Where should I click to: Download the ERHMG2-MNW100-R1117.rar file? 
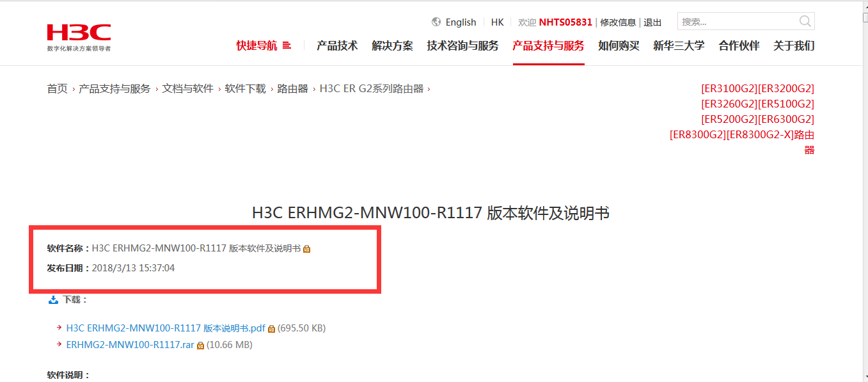tap(130, 345)
